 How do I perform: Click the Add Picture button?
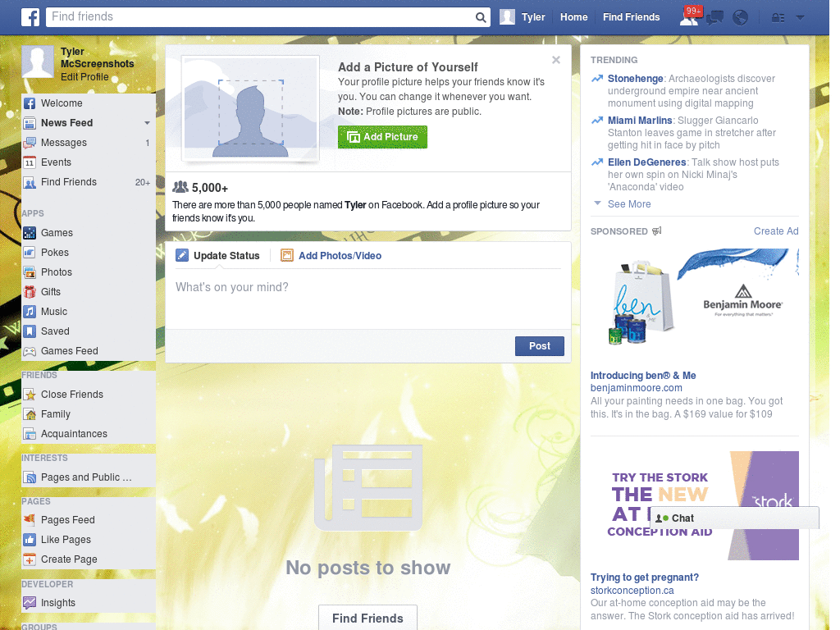382,137
